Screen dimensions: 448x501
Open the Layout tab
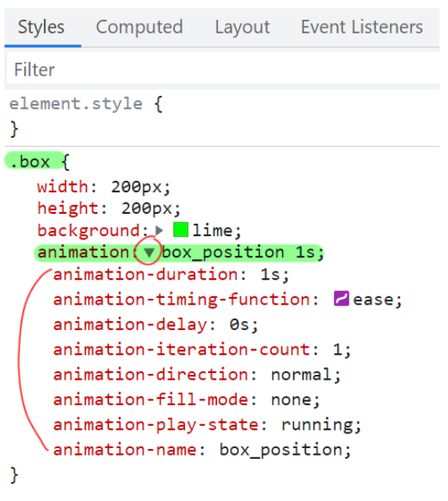242,27
